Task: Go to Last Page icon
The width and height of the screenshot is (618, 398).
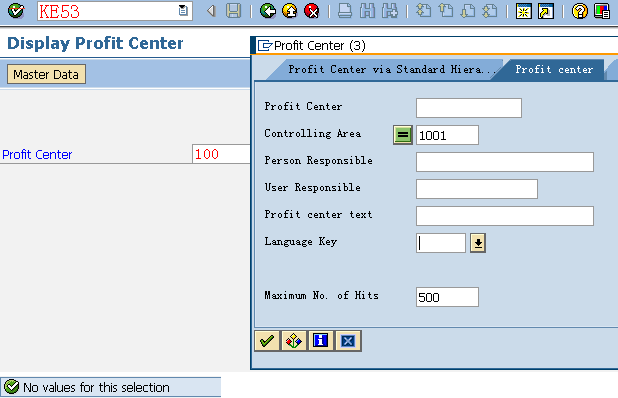Action: pos(490,11)
